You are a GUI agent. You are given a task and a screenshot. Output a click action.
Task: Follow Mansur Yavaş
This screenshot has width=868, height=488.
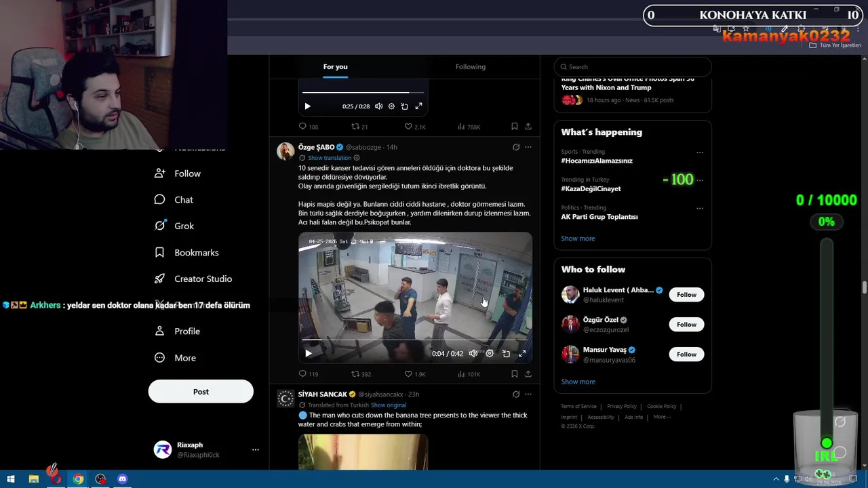coord(686,354)
